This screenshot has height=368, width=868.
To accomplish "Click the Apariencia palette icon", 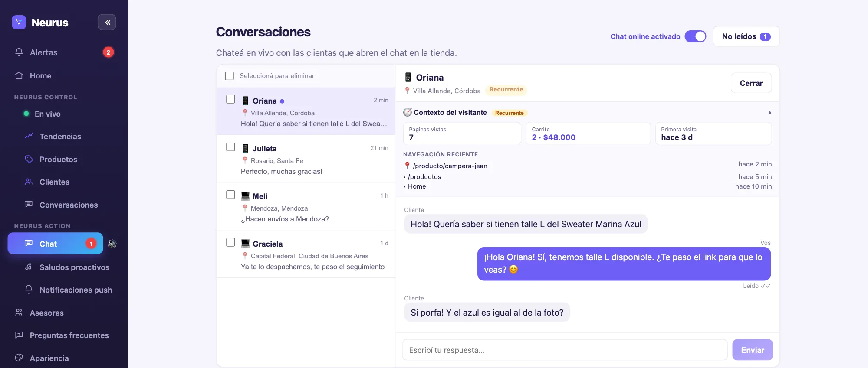I will point(19,358).
